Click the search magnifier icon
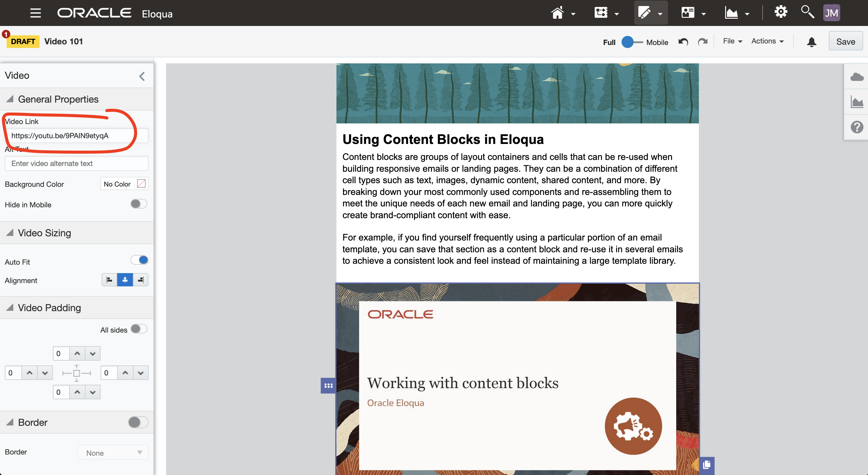The width and height of the screenshot is (868, 475). coord(807,12)
